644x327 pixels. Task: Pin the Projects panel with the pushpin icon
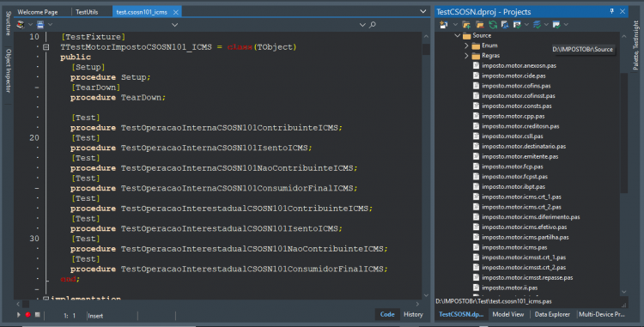pos(611,11)
